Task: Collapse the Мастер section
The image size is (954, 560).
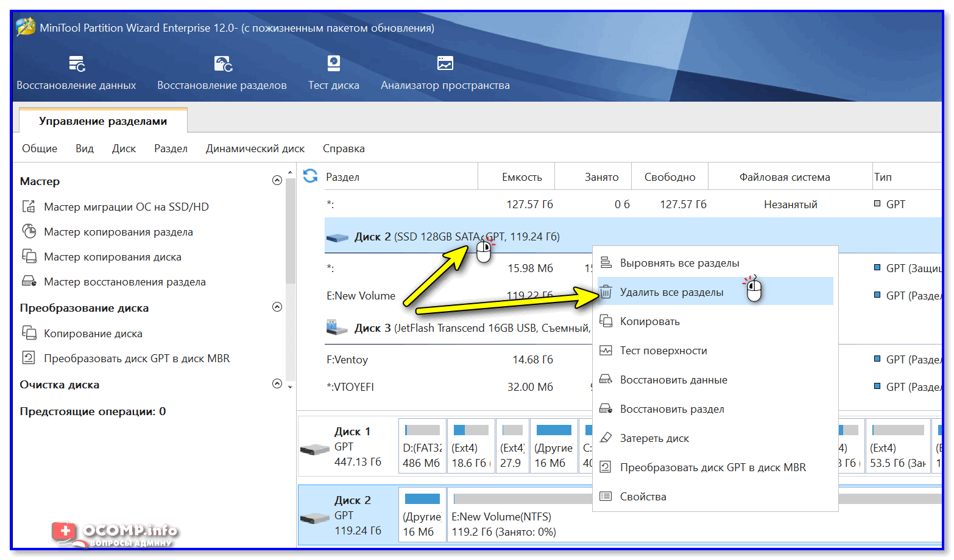Action: (277, 180)
